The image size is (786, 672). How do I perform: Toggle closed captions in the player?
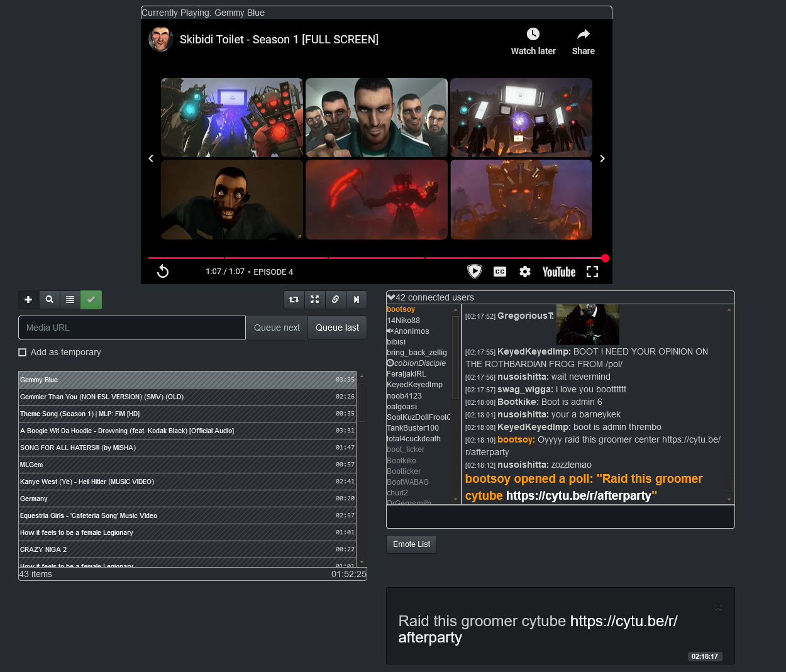tap(500, 272)
